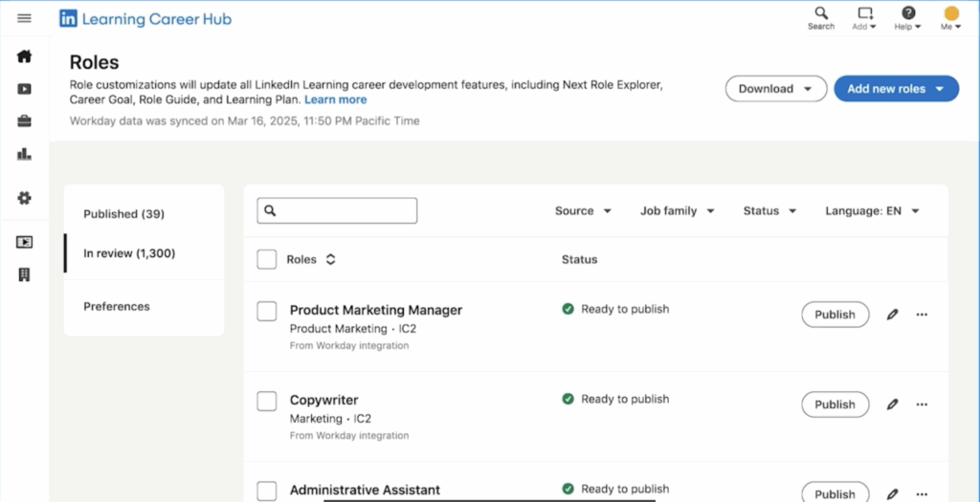Open the Help question mark icon

[907, 13]
